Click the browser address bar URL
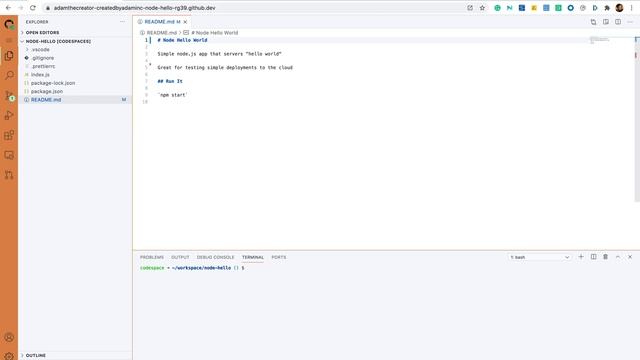Screen dimensions: 640x360 pyautogui.click(x=134, y=8)
